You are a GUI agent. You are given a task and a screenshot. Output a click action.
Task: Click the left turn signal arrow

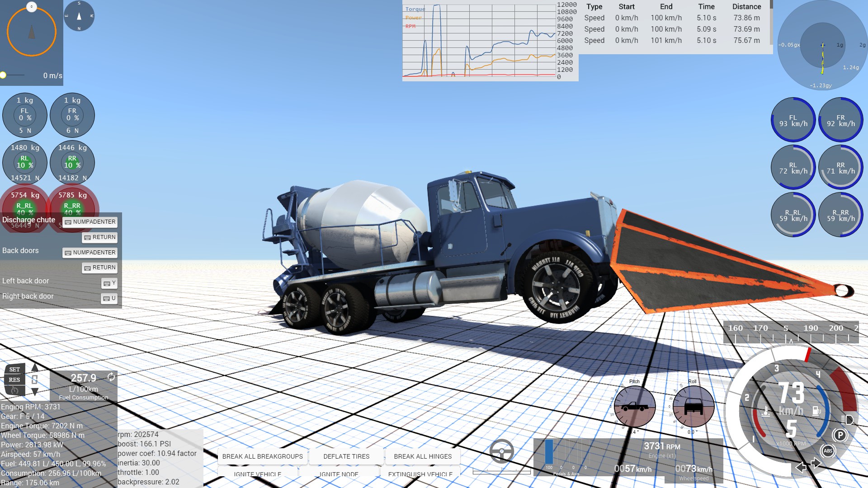tap(801, 467)
